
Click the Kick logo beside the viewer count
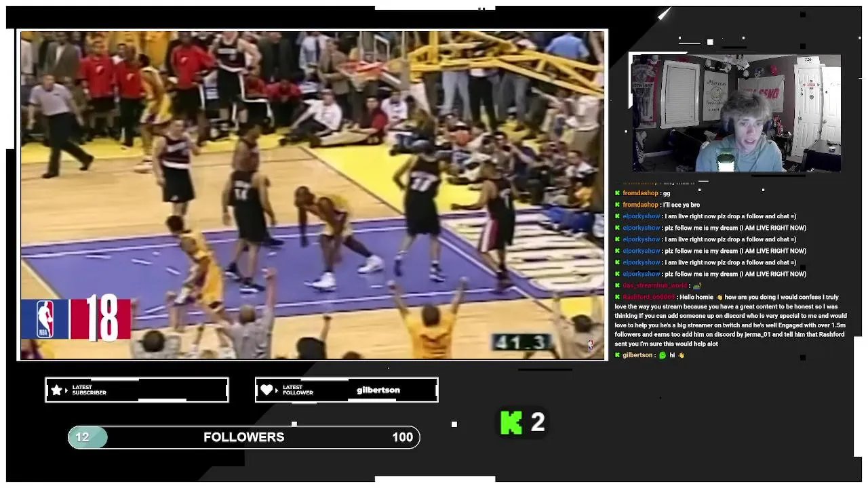point(511,422)
